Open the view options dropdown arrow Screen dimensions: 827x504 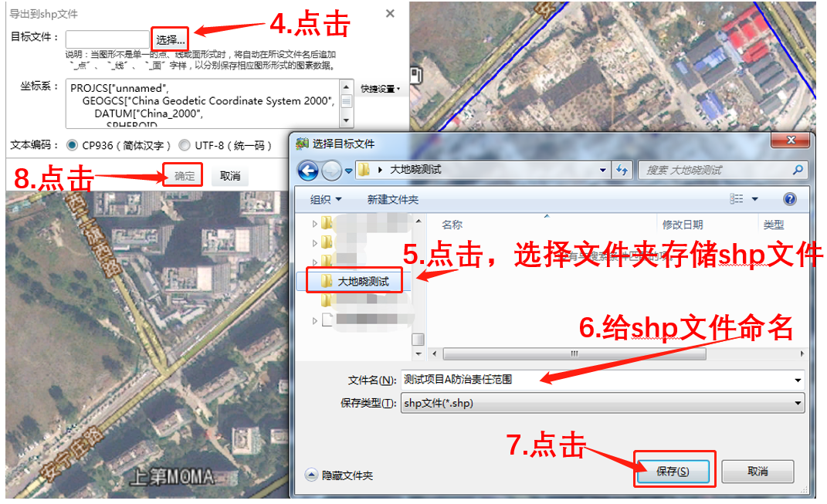click(x=754, y=199)
